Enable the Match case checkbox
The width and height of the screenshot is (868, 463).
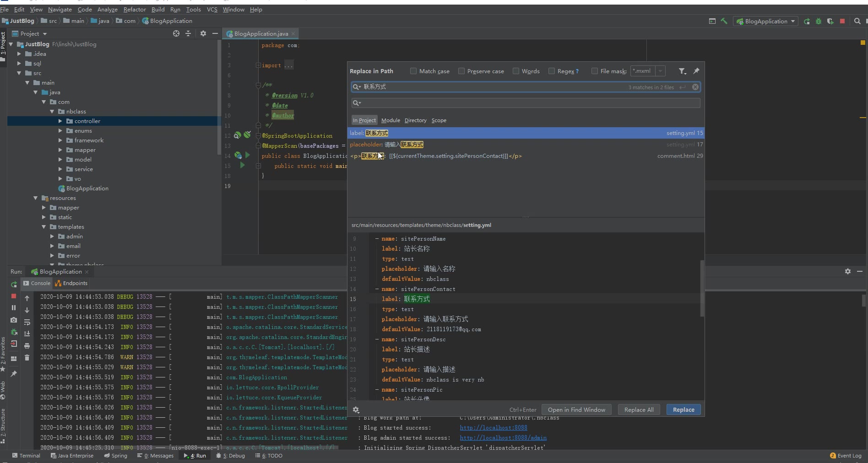(413, 71)
